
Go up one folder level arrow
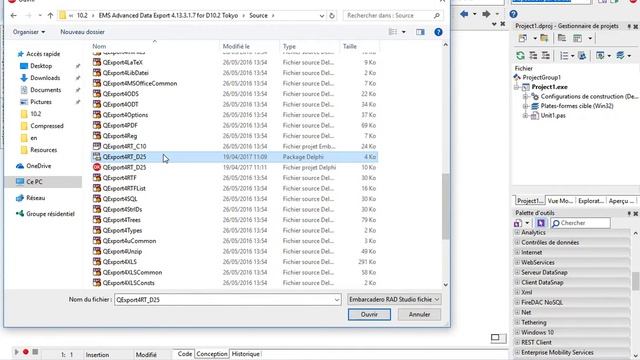pyautogui.click(x=50, y=16)
